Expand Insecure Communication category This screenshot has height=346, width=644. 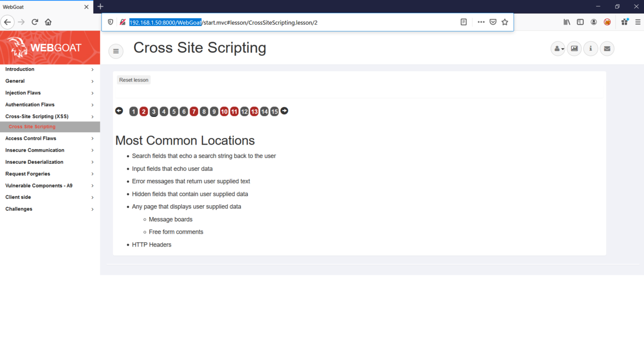(50, 150)
